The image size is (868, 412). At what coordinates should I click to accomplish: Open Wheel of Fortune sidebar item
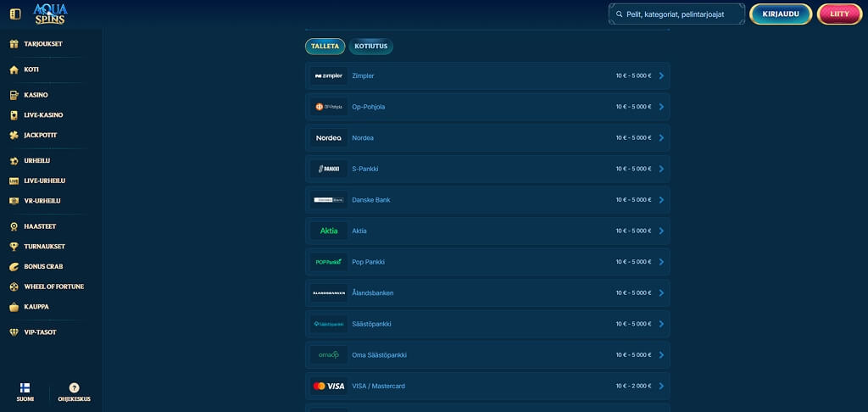click(x=53, y=287)
